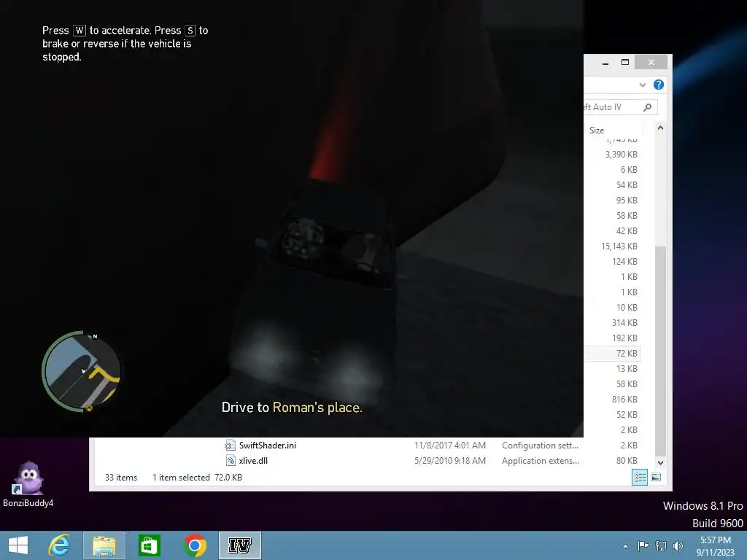
Task: Launch Internet Explorer from taskbar
Action: tap(59, 545)
